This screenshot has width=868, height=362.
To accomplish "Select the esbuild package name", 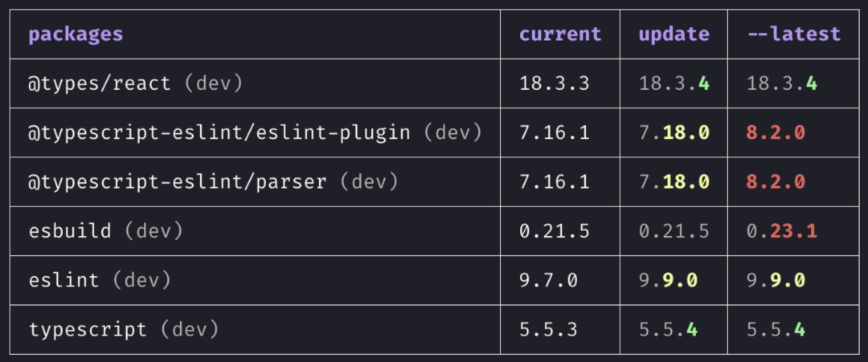I will point(70,231).
